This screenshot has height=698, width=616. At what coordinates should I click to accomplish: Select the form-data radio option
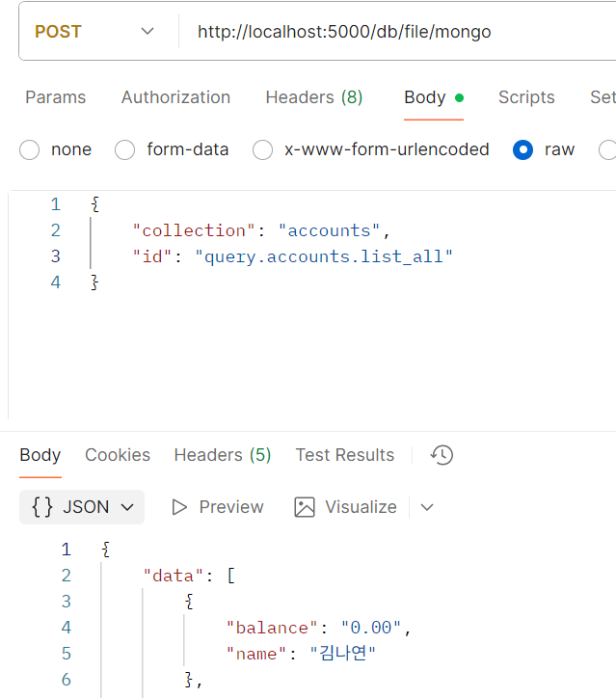(x=124, y=149)
